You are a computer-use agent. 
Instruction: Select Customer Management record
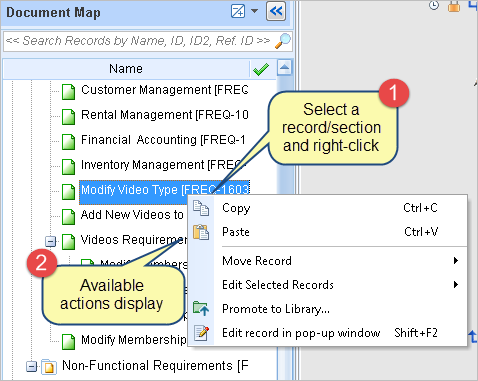point(164,90)
